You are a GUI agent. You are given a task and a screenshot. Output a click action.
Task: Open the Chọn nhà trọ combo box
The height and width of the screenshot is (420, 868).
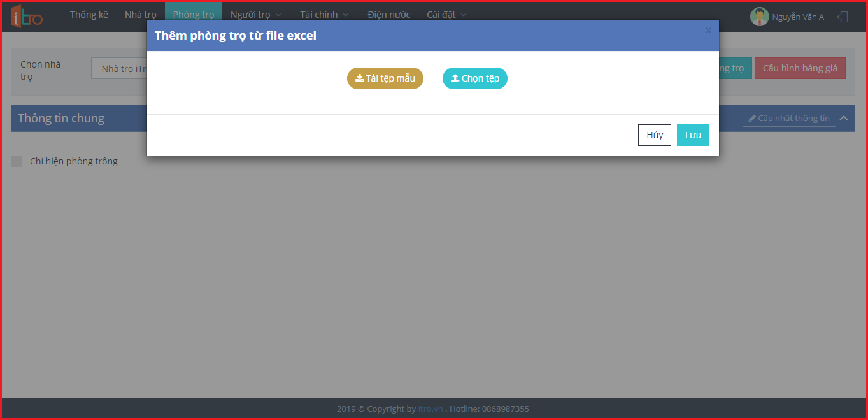coord(121,69)
